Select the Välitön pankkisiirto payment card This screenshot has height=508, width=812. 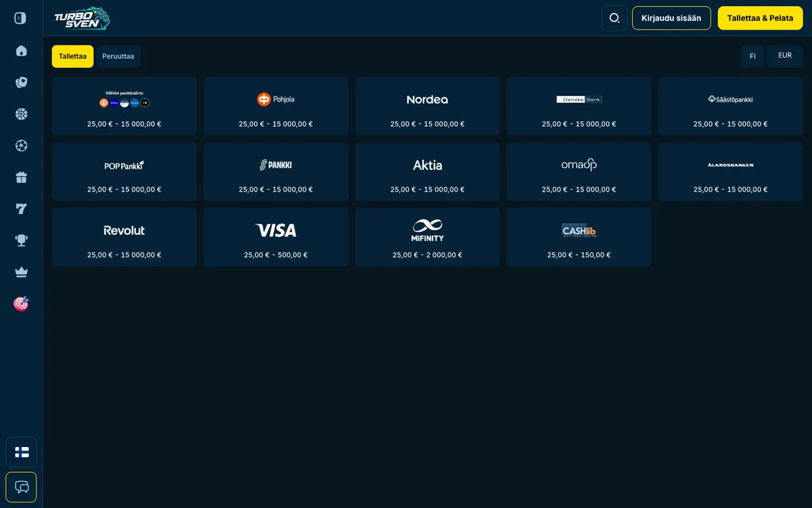coord(125,106)
